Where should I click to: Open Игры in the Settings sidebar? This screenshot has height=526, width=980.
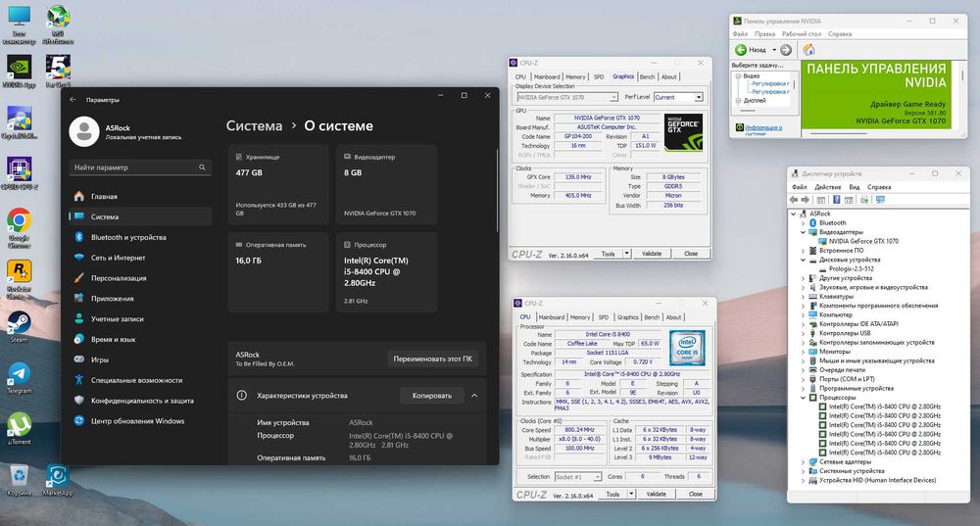(x=140, y=359)
